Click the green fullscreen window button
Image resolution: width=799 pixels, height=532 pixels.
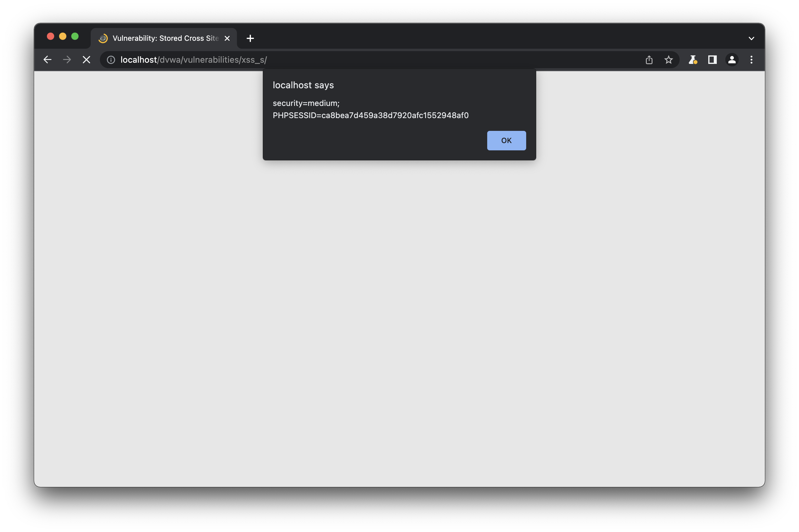(75, 36)
